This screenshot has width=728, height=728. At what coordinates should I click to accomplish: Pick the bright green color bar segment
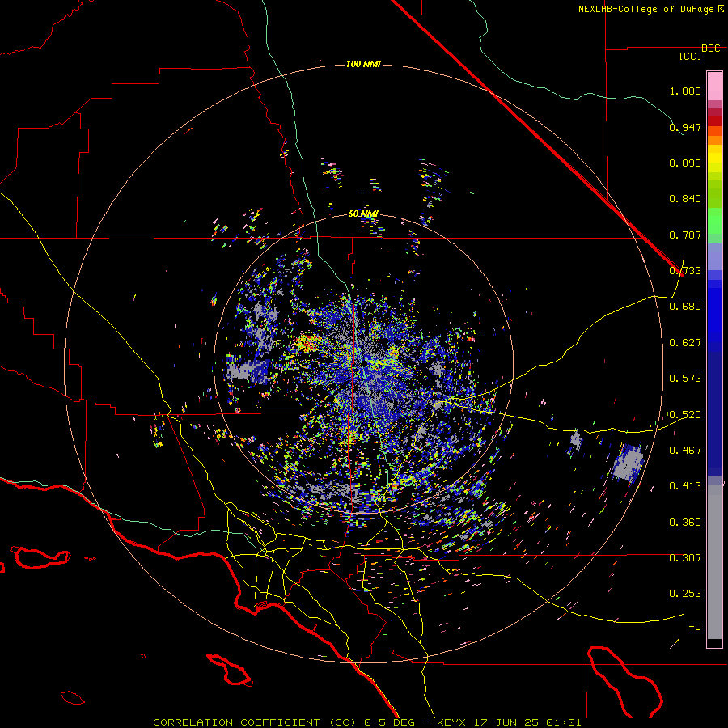pyautogui.click(x=714, y=221)
